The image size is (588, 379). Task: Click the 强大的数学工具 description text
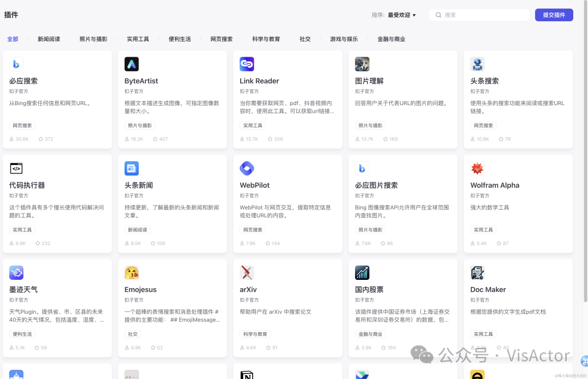[490, 207]
